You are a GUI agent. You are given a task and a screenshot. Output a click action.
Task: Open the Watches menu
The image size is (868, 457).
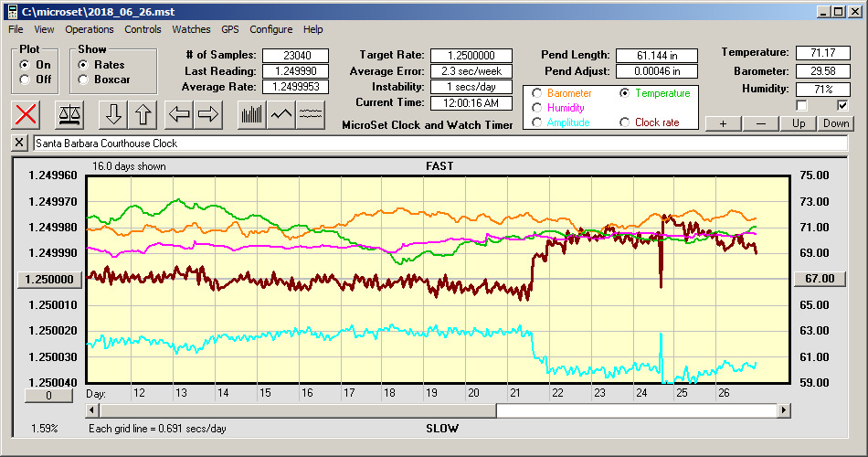[191, 29]
